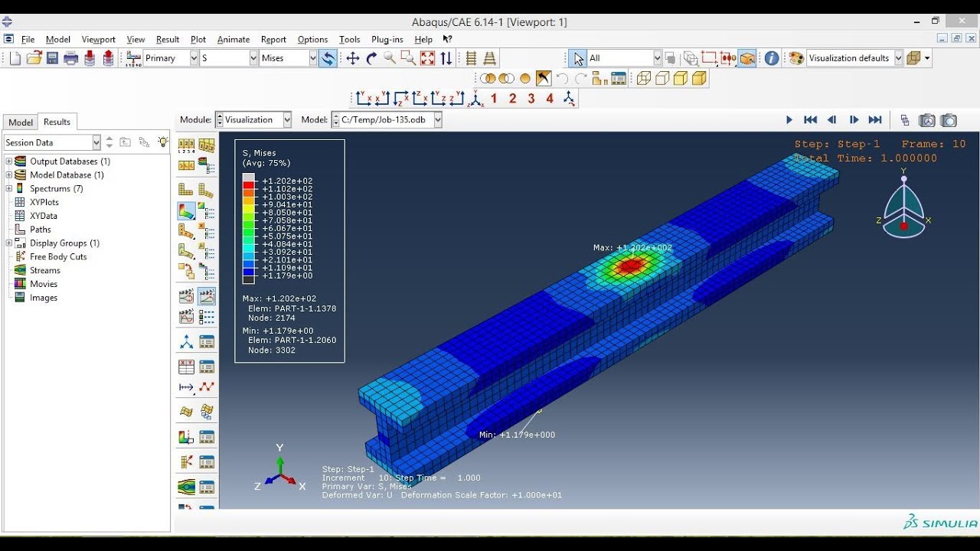
Task: Apply custom view 1
Action: [494, 98]
